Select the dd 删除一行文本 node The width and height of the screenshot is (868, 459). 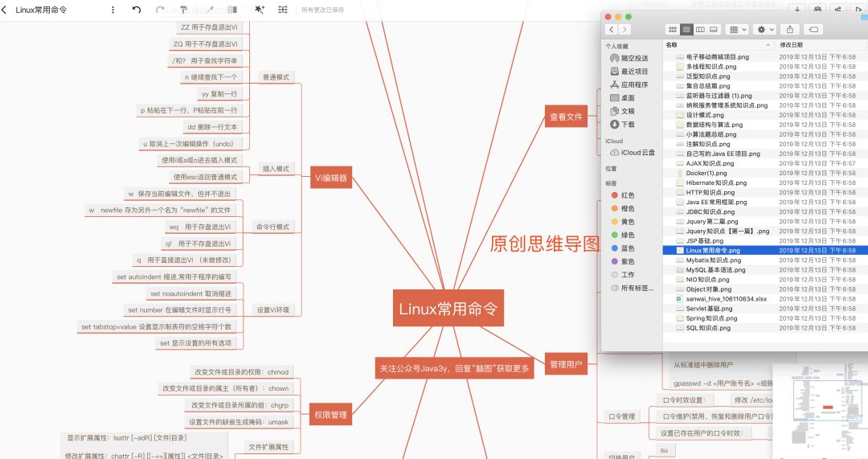click(x=212, y=127)
